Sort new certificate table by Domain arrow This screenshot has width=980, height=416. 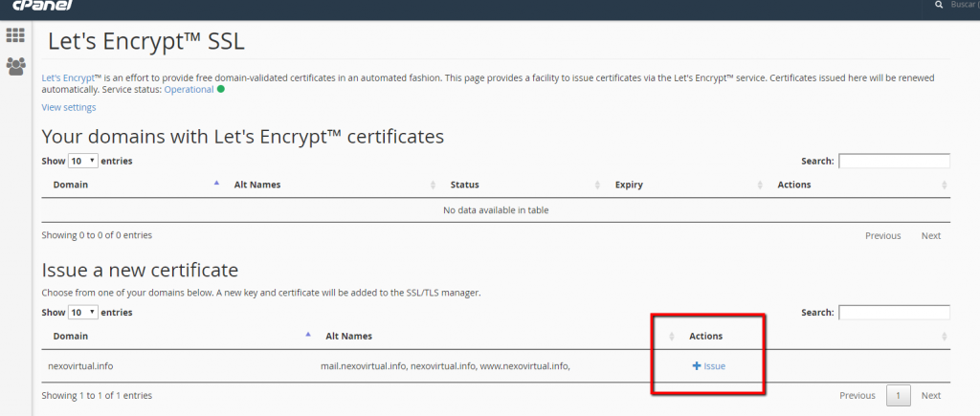[x=308, y=335]
